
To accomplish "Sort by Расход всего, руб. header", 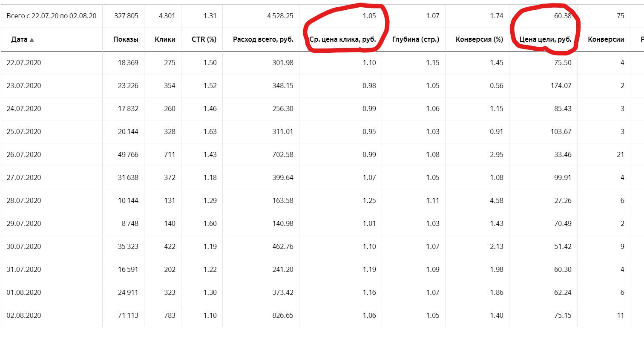I will pyautogui.click(x=263, y=40).
